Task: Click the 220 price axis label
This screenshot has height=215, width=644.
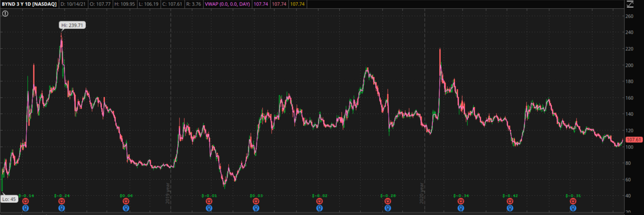Action: 630,49
